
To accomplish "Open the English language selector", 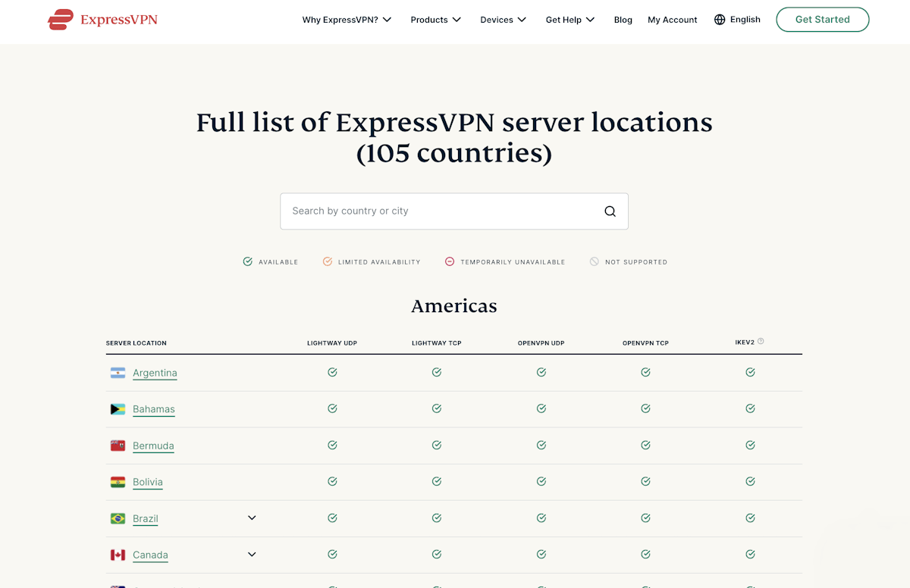I will pyautogui.click(x=737, y=20).
